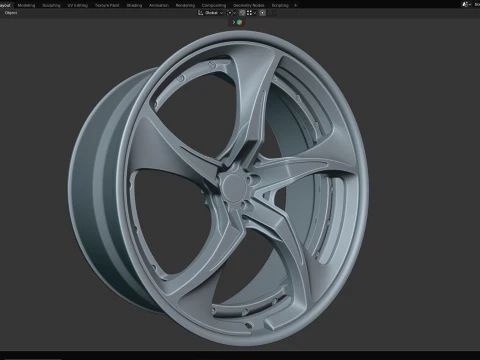This screenshot has width=480, height=360.
Task: Open the Rendering workspace tab
Action: (185, 5)
